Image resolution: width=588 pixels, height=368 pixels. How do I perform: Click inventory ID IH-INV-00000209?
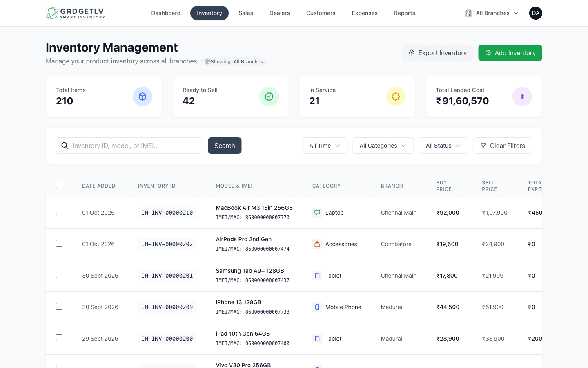167,307
